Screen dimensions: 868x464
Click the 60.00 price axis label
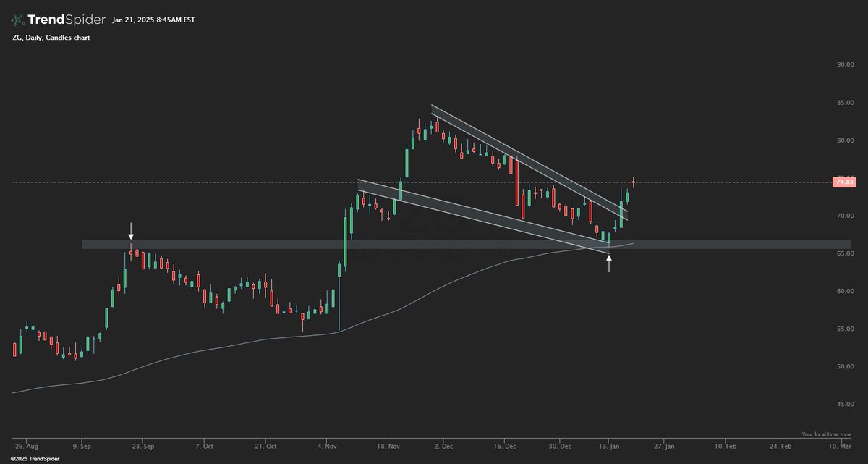(845, 291)
